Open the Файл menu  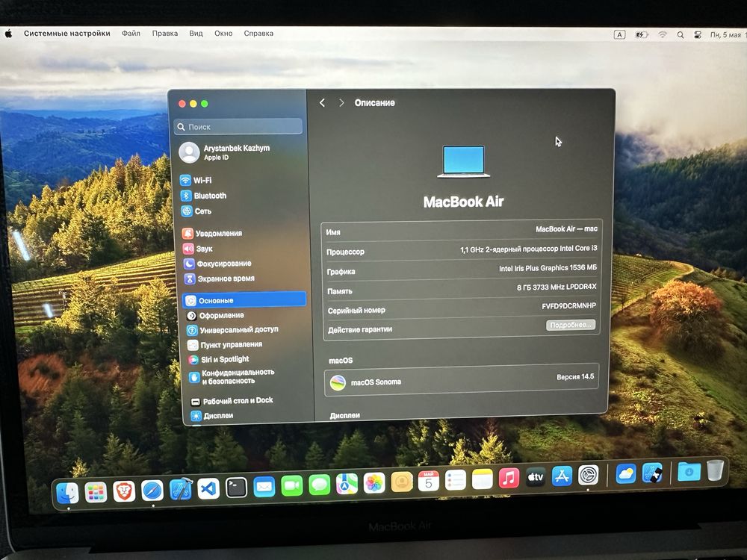coord(131,34)
